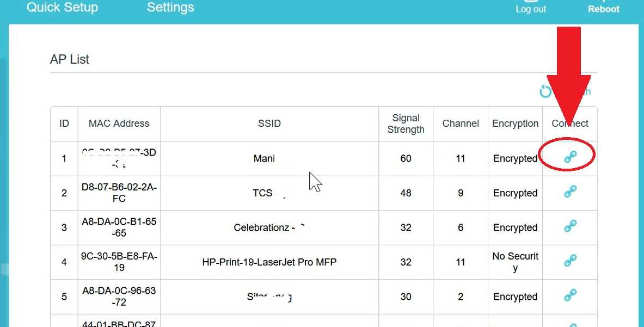644x327 pixels.
Task: Select HP-Print-19-LaserJet Pro MFP SSID text
Action: tap(269, 262)
